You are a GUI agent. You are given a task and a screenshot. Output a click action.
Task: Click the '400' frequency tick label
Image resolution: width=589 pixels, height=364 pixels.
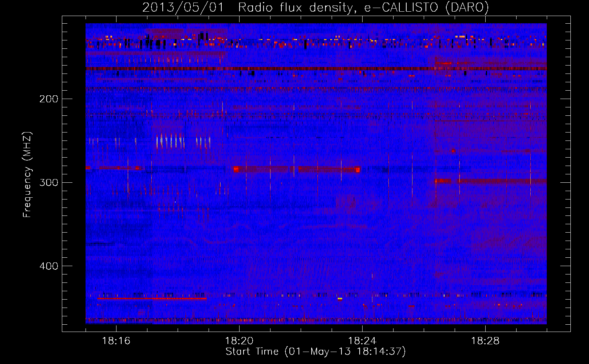point(49,266)
